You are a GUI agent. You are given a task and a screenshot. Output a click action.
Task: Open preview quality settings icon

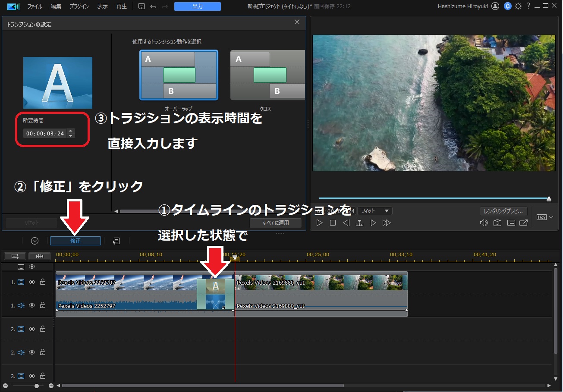[511, 223]
